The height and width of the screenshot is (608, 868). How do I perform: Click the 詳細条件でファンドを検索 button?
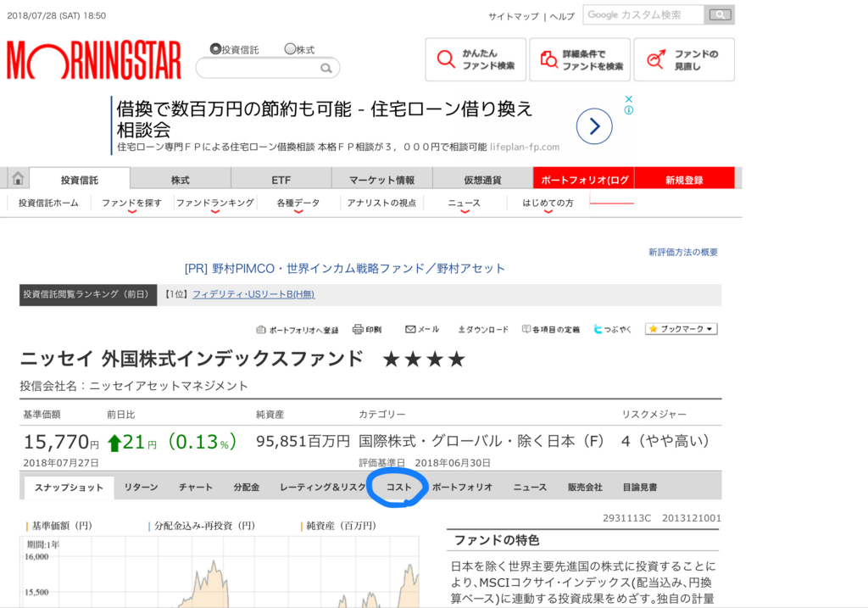click(580, 60)
